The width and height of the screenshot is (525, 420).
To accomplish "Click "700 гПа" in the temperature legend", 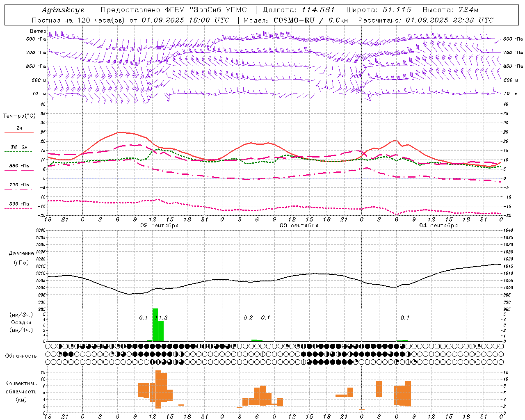I will 19,185.
